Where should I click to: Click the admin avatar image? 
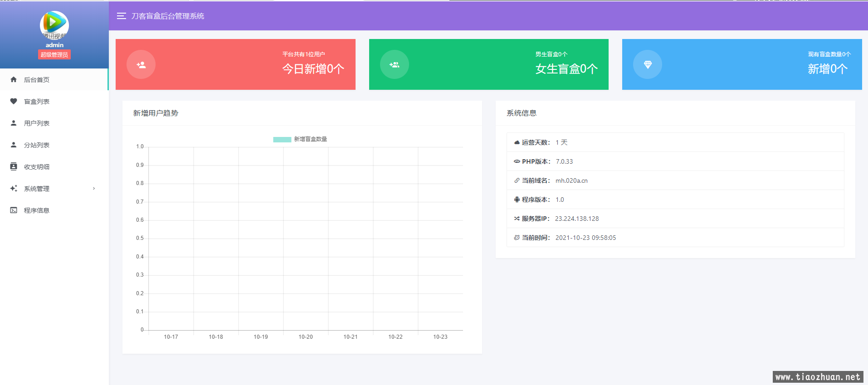(x=54, y=25)
